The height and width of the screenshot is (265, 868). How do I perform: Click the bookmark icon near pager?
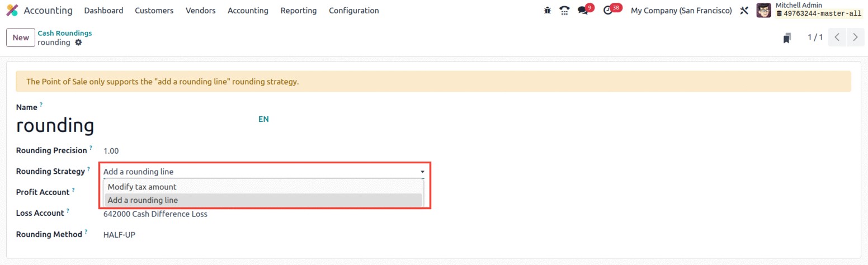click(x=787, y=37)
